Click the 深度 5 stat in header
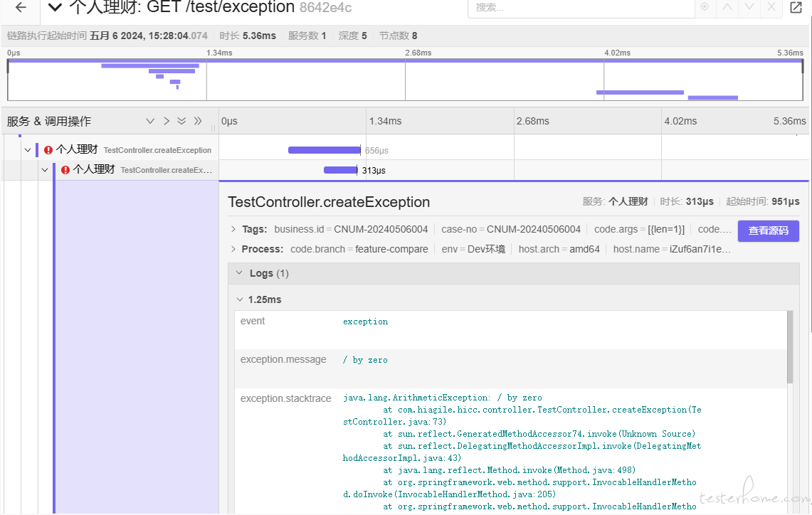The width and height of the screenshot is (812, 515). (353, 36)
